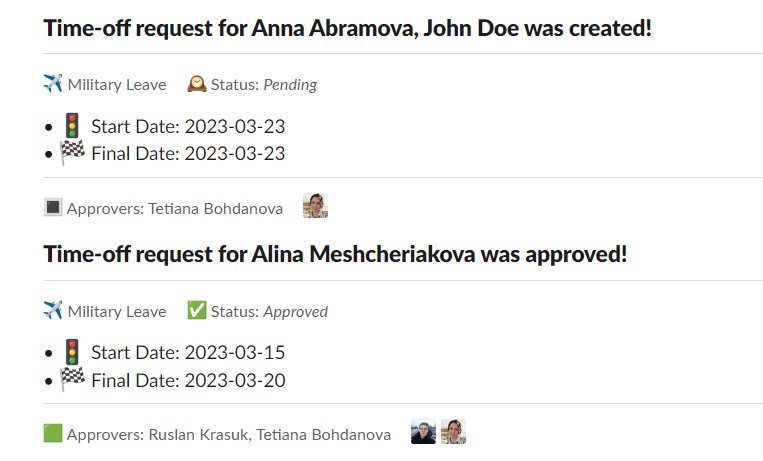Image resolution: width=763 pixels, height=461 pixels.
Task: Click the "Status: Pending" text
Action: coord(264,85)
